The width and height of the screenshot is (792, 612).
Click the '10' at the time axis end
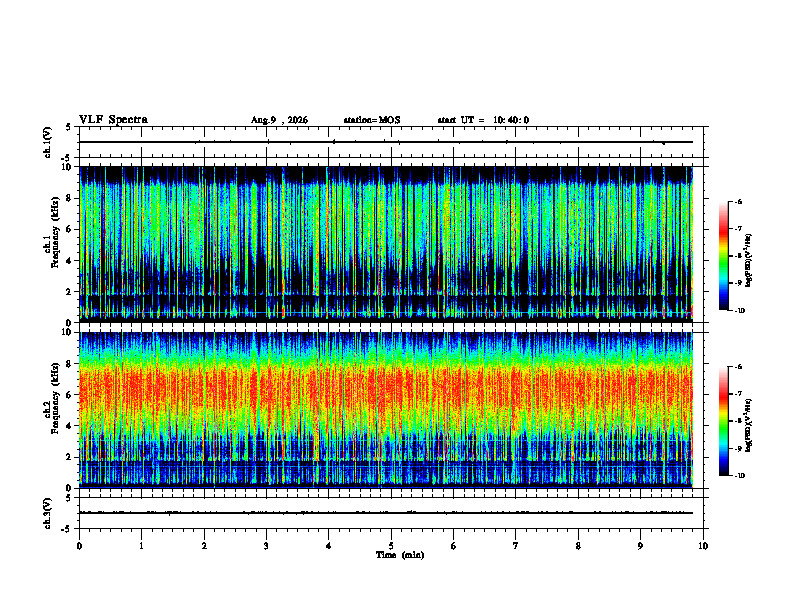pyautogui.click(x=703, y=546)
